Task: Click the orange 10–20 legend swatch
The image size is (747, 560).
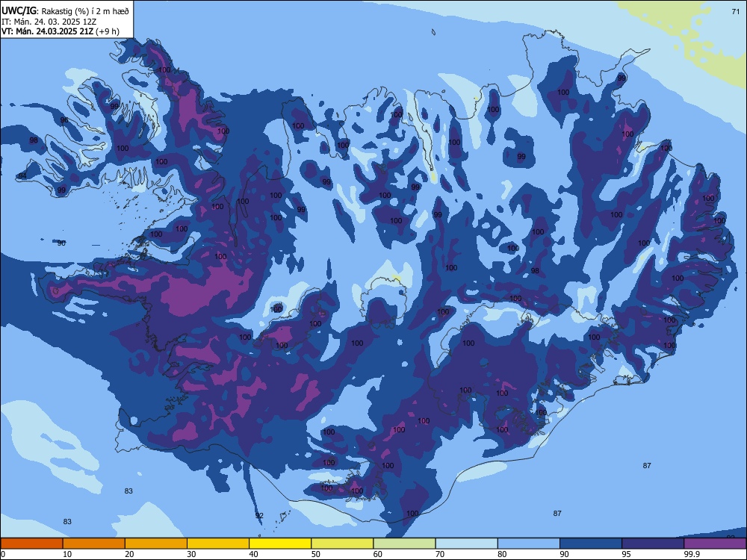Action: pyautogui.click(x=94, y=544)
